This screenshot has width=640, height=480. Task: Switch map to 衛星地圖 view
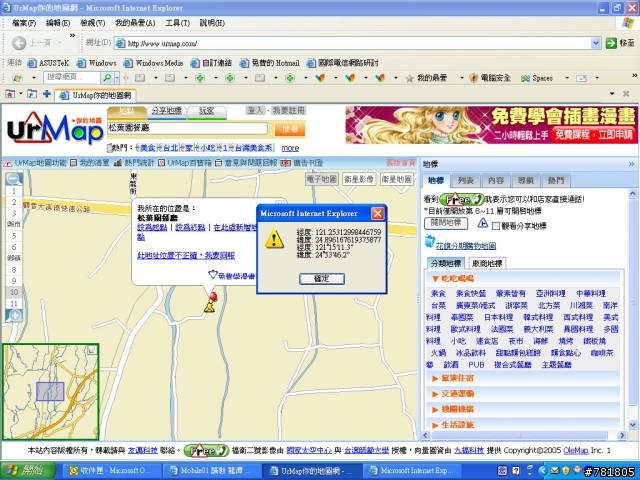[x=396, y=179]
